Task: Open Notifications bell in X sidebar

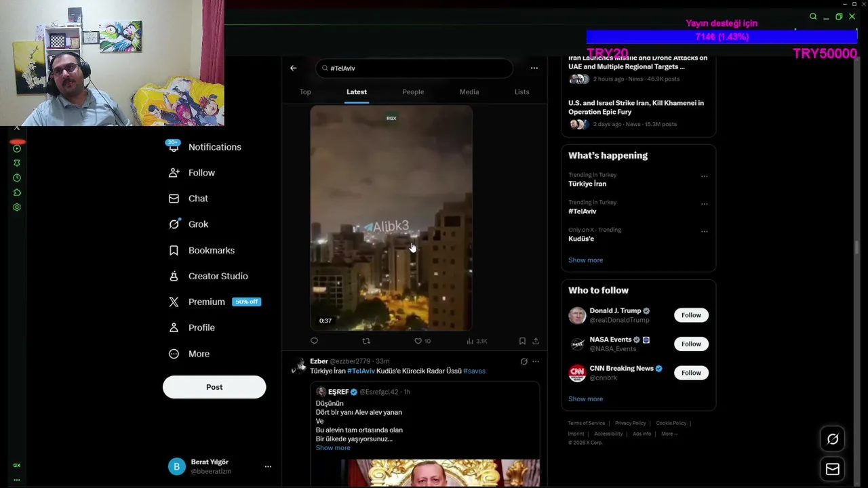Action: pos(174,146)
